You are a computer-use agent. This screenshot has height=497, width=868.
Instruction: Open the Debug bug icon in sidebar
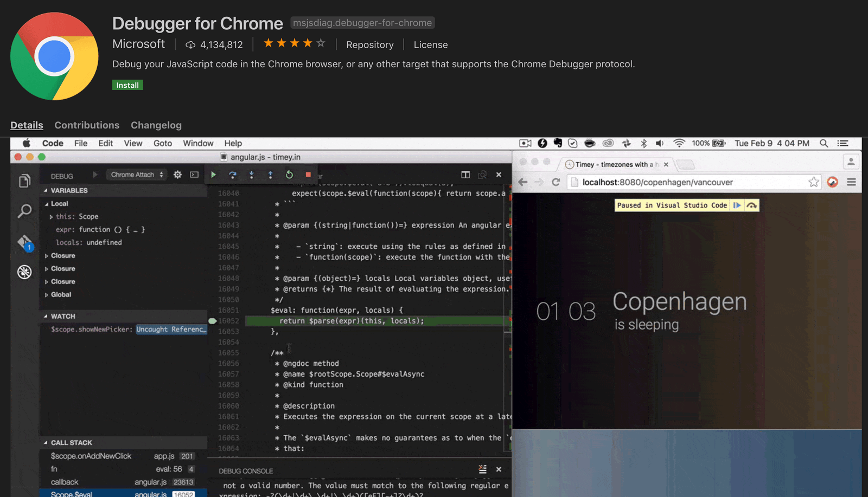pos(24,272)
